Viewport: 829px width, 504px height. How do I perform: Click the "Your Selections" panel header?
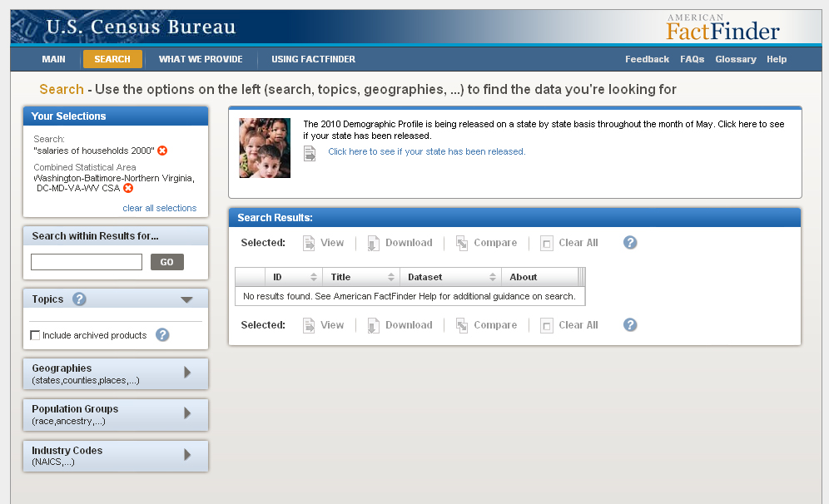point(116,116)
